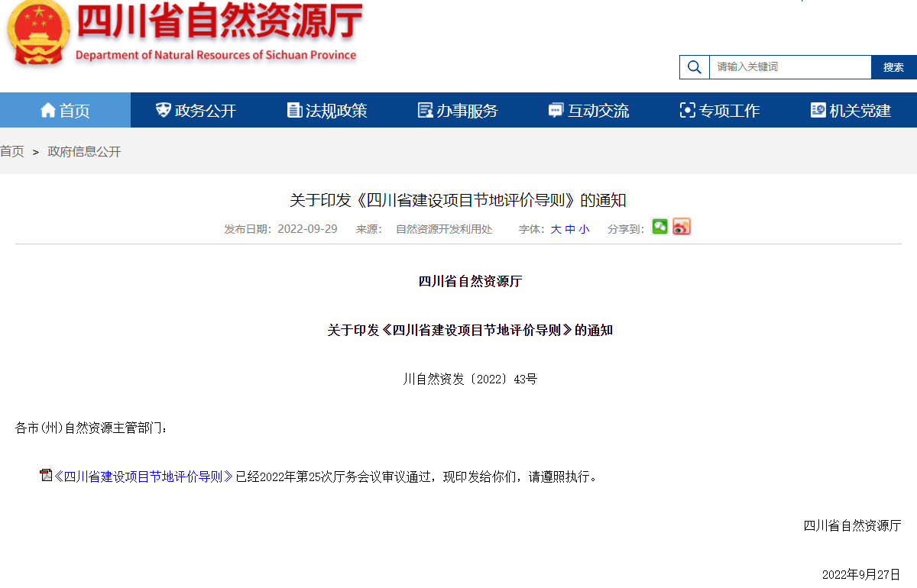This screenshot has width=917, height=588.
Task: Click the shield icon beside 政务公开
Action: click(163, 110)
